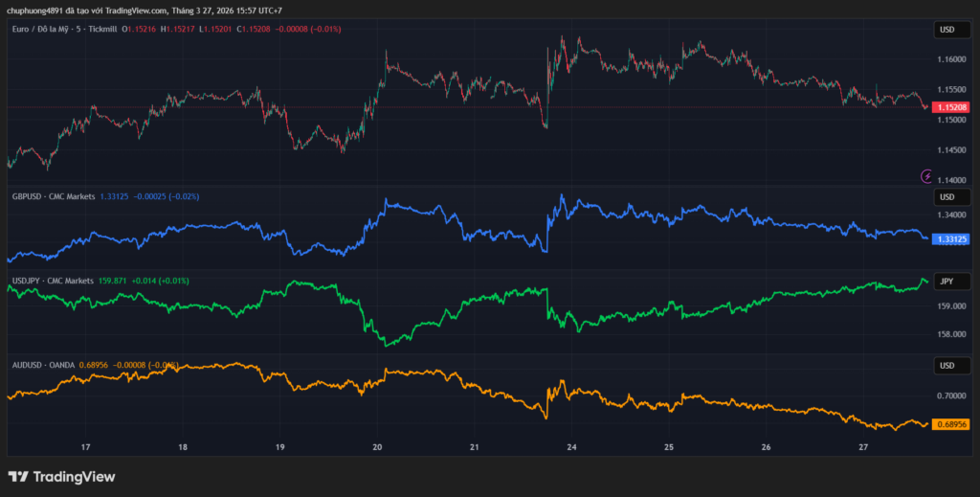This screenshot has width=980, height=497.
Task: Click the chuphuong4891 TradingView.com header text
Action: pyautogui.click(x=144, y=11)
